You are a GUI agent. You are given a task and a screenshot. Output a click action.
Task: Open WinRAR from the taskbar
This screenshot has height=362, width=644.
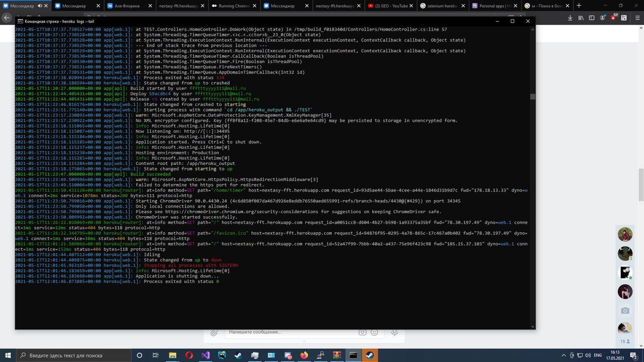[337, 355]
